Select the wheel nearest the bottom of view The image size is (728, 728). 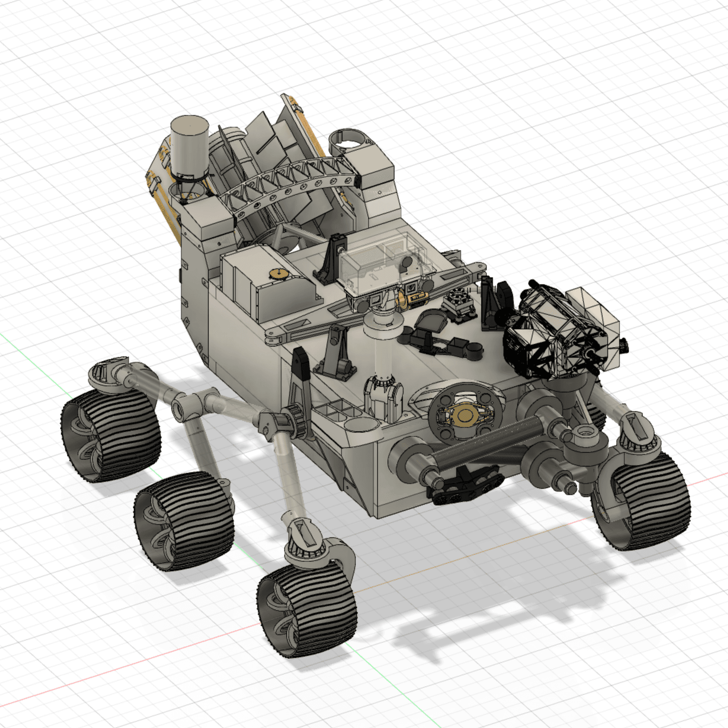(x=307, y=610)
